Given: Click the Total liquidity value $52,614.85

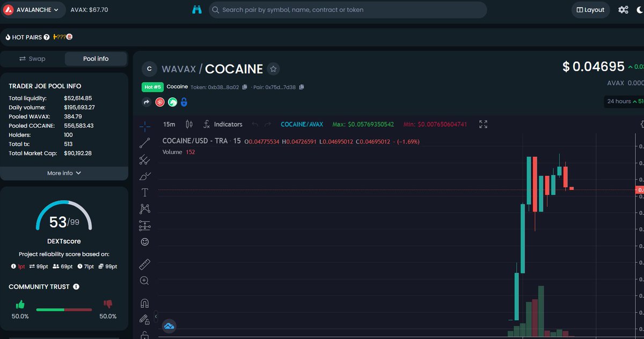Looking at the screenshot, I should tap(78, 98).
